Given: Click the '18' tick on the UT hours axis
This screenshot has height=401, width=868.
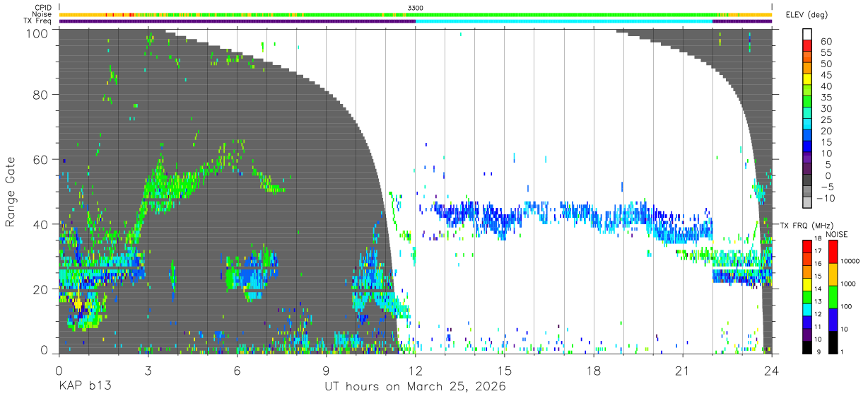Looking at the screenshot, I should [594, 371].
